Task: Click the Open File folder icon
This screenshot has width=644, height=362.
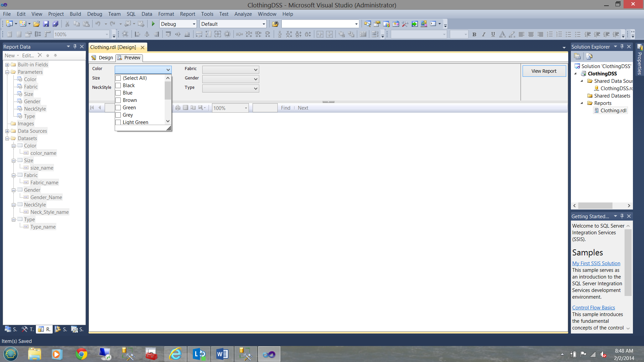Action: coord(37,24)
